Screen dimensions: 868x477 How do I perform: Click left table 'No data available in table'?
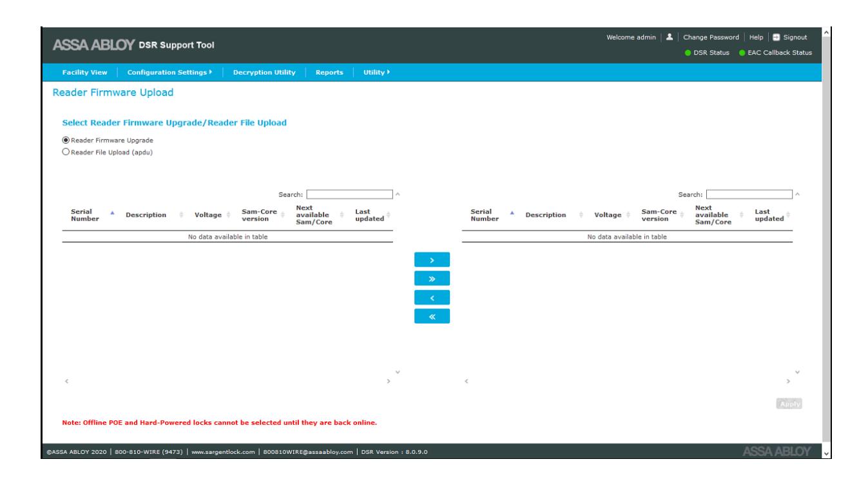227,237
